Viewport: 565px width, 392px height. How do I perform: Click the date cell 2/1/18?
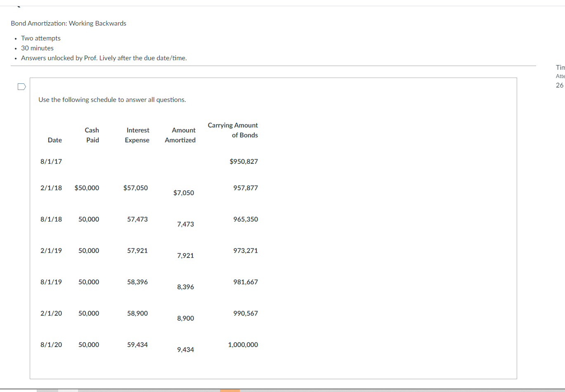51,188
